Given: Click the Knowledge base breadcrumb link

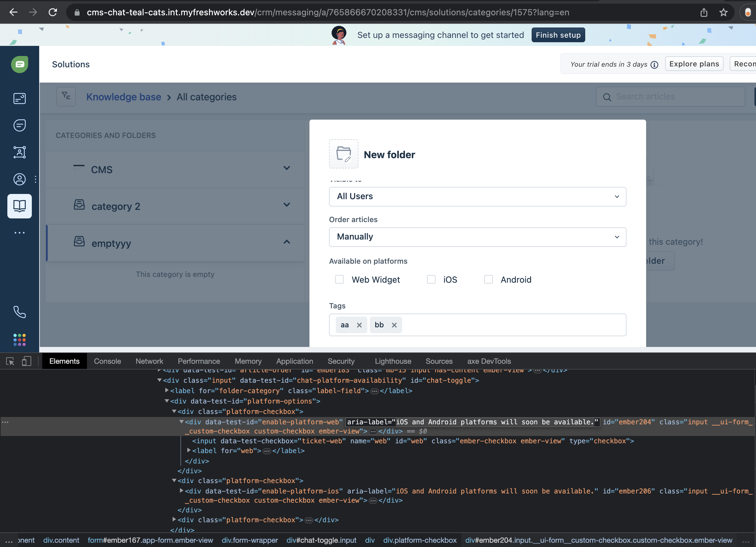Looking at the screenshot, I should point(124,97).
